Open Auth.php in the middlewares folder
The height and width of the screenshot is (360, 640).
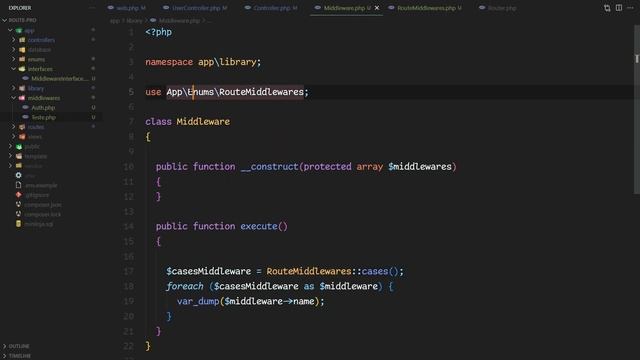click(43, 108)
